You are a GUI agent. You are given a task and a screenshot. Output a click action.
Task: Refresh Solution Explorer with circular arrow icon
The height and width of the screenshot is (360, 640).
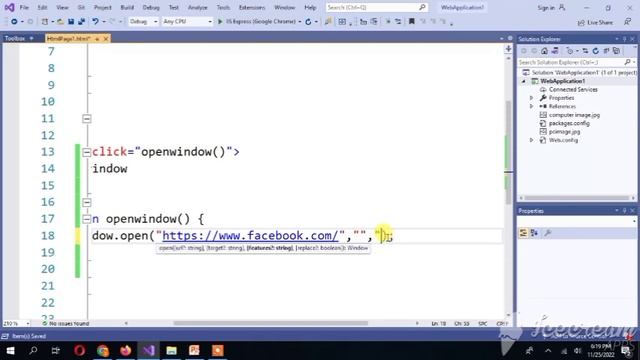click(596, 51)
